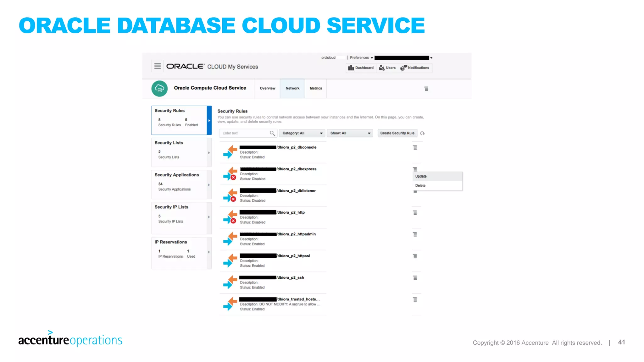Image resolution: width=644 pixels, height=362 pixels.
Task: Open the Show: All dropdown
Action: click(x=350, y=133)
